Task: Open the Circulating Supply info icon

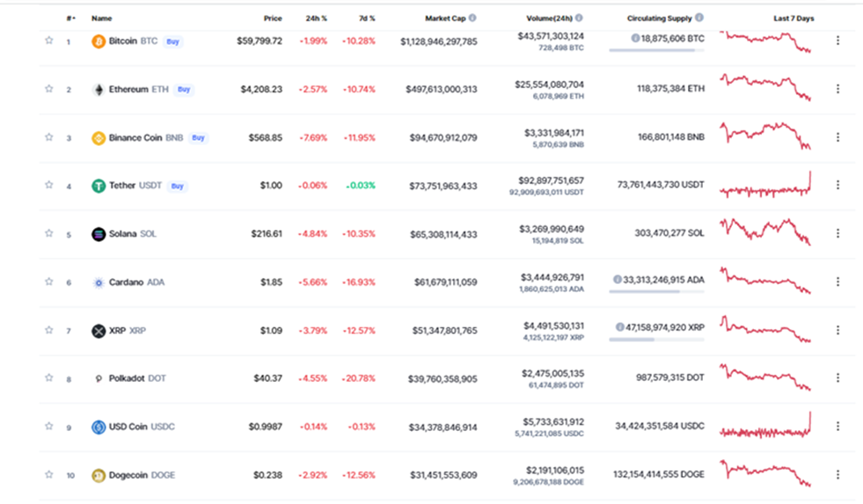Action: click(x=699, y=18)
